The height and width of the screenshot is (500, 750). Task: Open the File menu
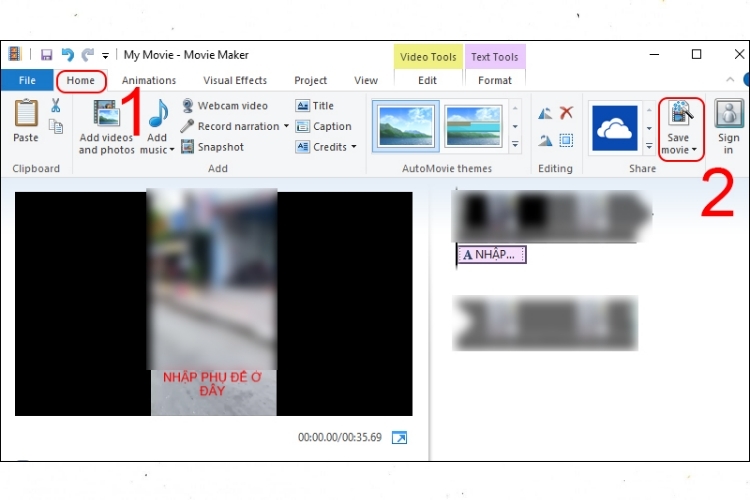(27, 80)
